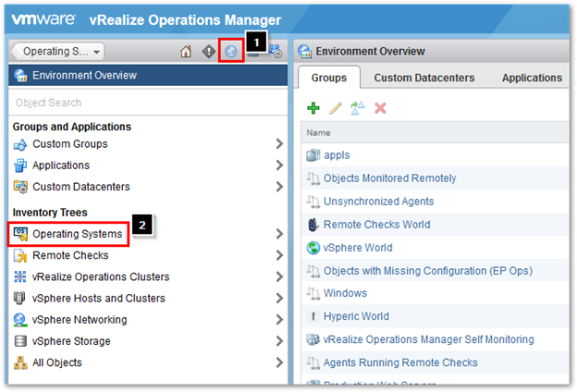Screen dimensions: 577x392
Task: Switch to the Applications tab
Action: [531, 79]
